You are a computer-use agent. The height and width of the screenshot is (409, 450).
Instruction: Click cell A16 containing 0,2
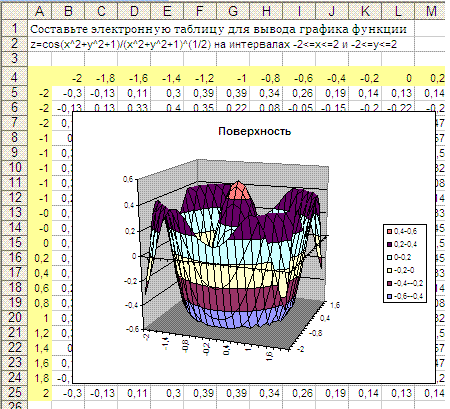(40, 258)
